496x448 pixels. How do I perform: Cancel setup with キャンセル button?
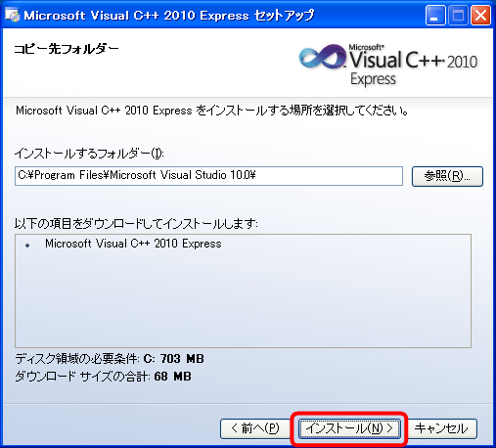[x=441, y=428]
